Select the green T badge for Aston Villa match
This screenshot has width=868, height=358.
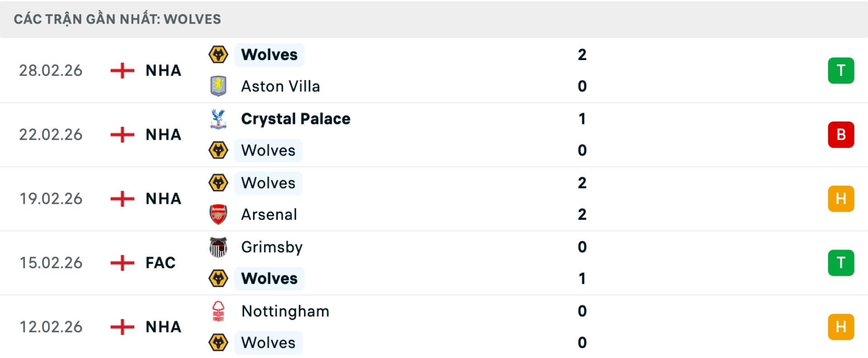(x=841, y=70)
